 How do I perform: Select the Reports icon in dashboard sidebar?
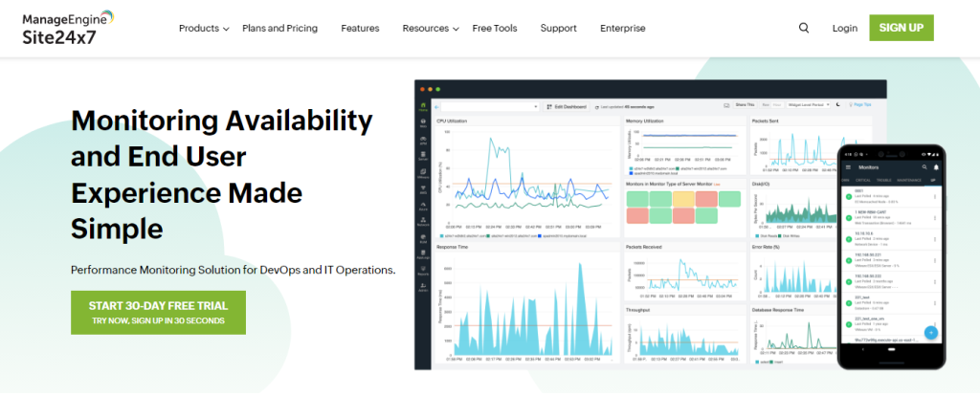(x=423, y=270)
